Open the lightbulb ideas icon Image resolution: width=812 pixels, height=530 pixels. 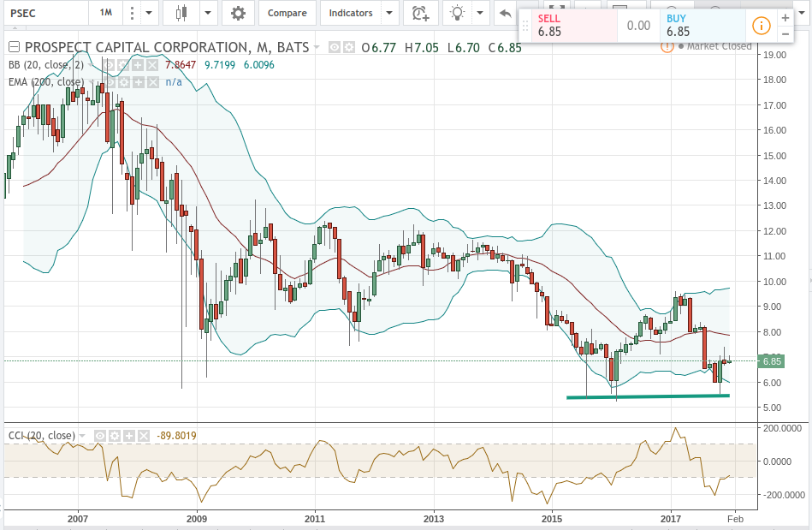(456, 13)
